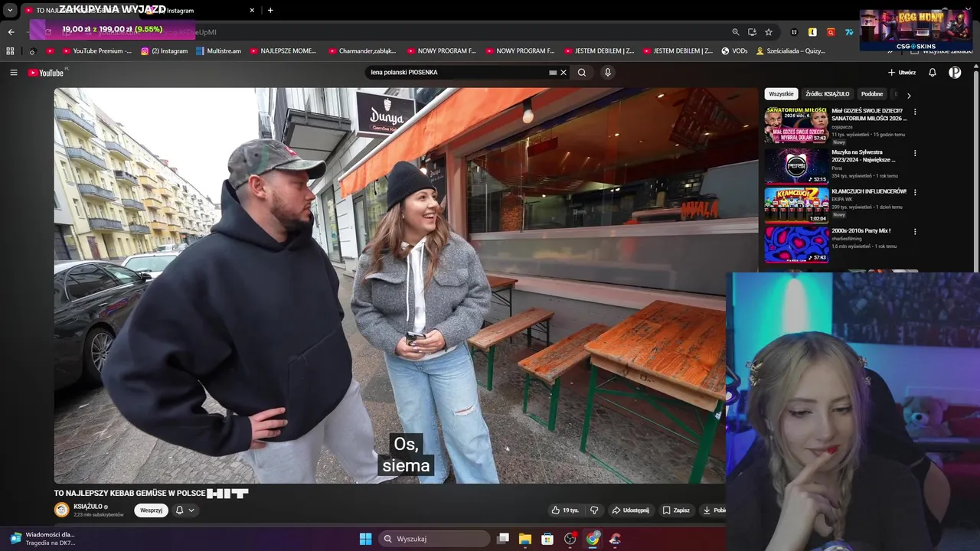Open the Multistre.am bookmark
Image resolution: width=980 pixels, height=551 pixels.
(219, 51)
